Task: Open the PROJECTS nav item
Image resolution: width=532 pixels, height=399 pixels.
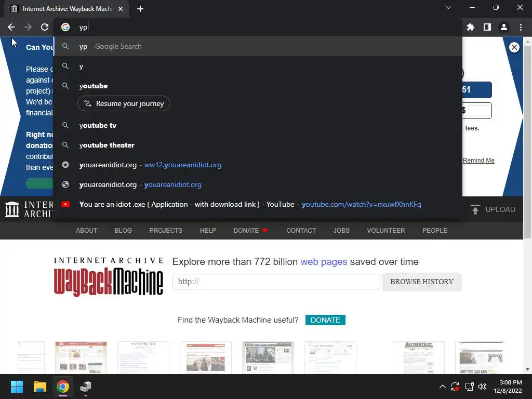Action: pyautogui.click(x=166, y=230)
